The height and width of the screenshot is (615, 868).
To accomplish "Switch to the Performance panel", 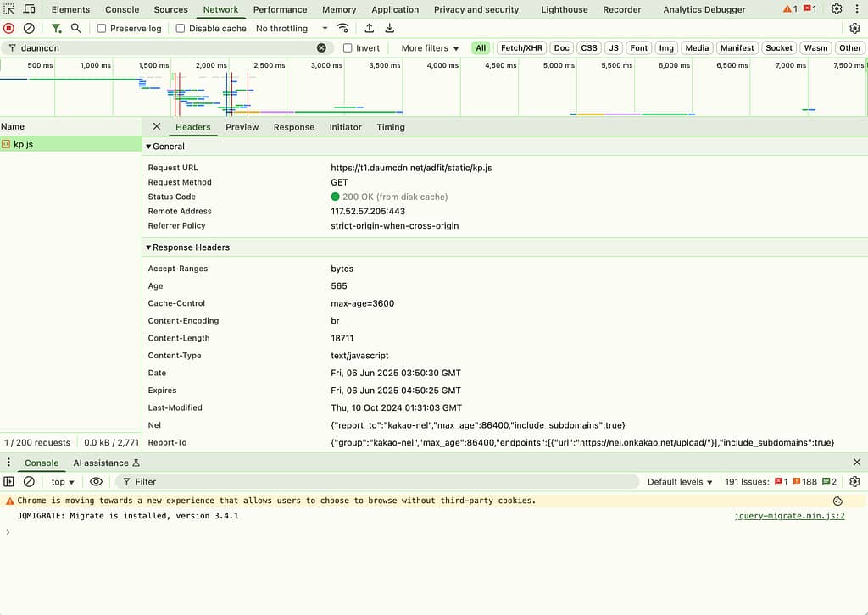I will (280, 9).
